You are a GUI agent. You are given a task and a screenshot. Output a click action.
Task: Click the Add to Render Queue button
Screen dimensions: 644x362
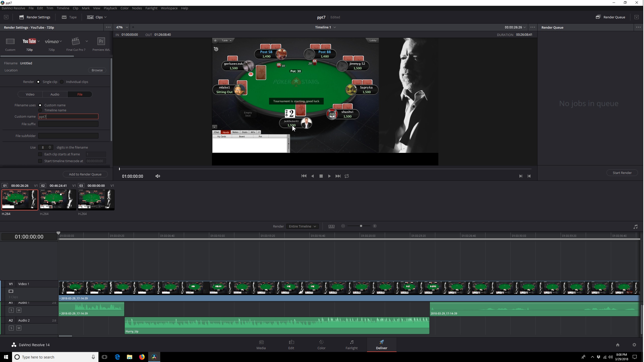[84, 174]
